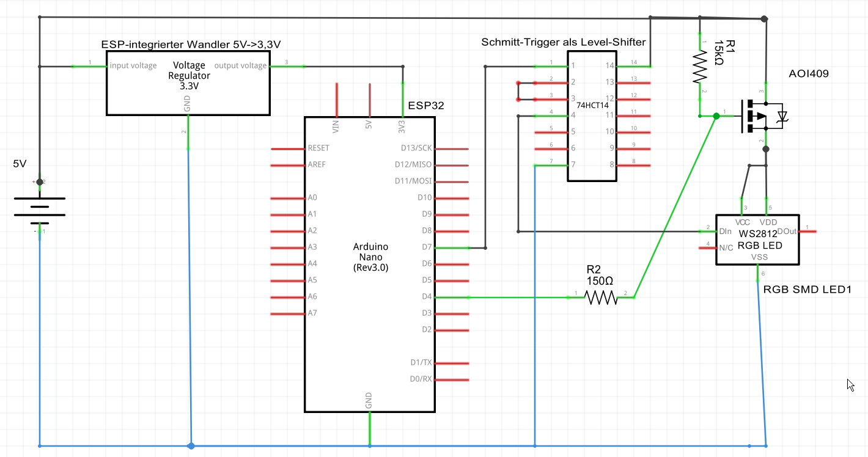
Task: Select the WS2812 RGB LED block
Action: coord(757,239)
